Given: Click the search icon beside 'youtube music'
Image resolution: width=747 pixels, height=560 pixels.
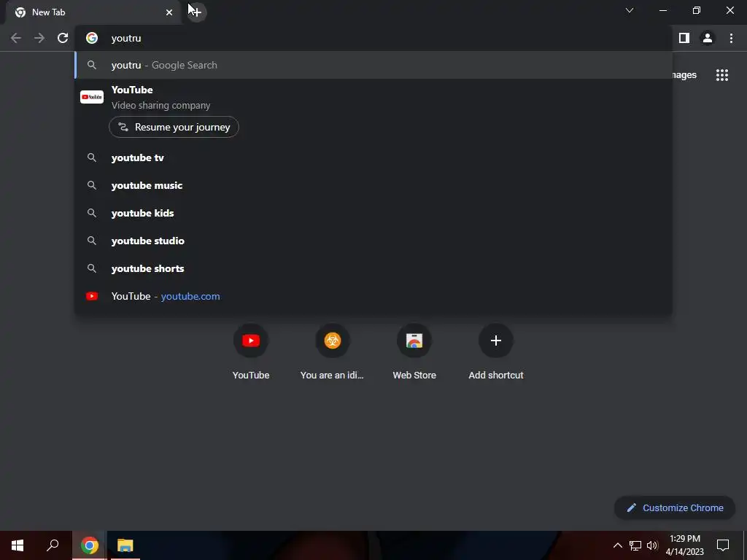Looking at the screenshot, I should click(x=92, y=185).
